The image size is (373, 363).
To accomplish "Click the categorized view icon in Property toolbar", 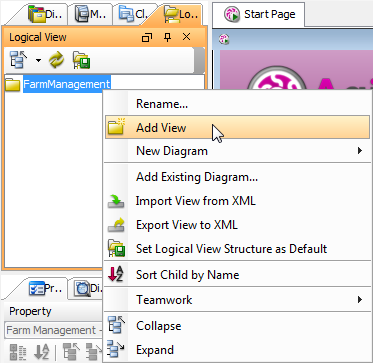I will point(18,353).
